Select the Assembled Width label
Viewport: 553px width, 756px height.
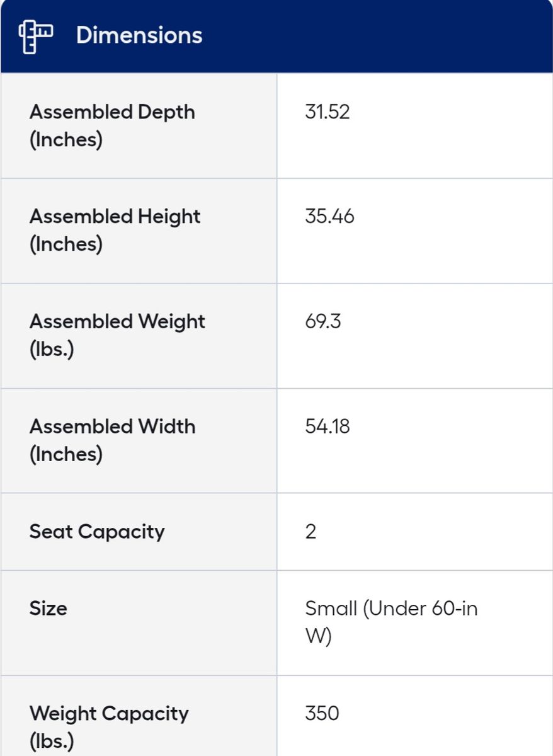[x=112, y=427]
